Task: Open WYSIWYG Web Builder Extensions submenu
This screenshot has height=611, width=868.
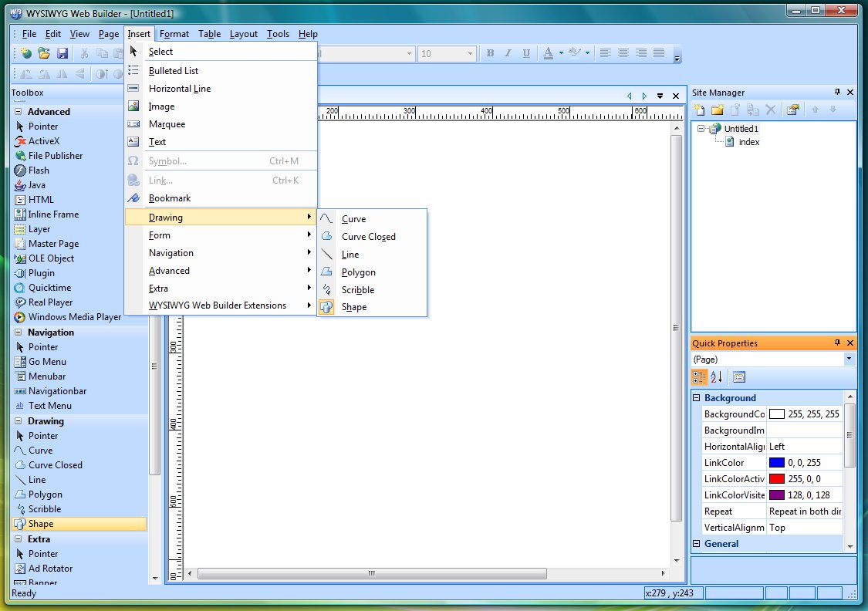Action: click(x=221, y=305)
